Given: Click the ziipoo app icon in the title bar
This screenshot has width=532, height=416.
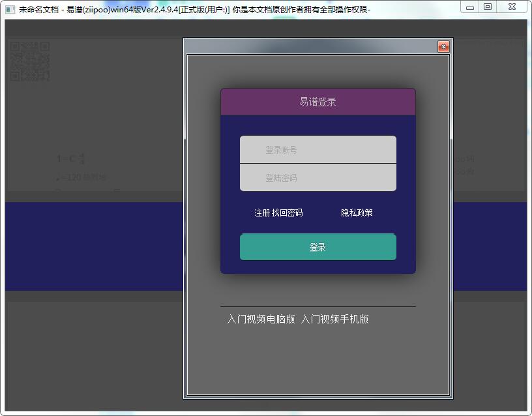Looking at the screenshot, I should click(9, 8).
